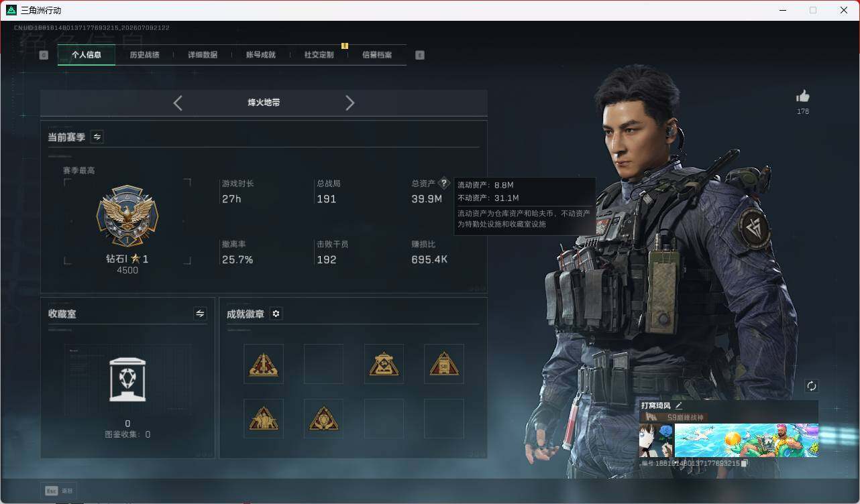This screenshot has height=504, width=860.
Task: Click the swimming pool banner card
Action: coord(747,440)
